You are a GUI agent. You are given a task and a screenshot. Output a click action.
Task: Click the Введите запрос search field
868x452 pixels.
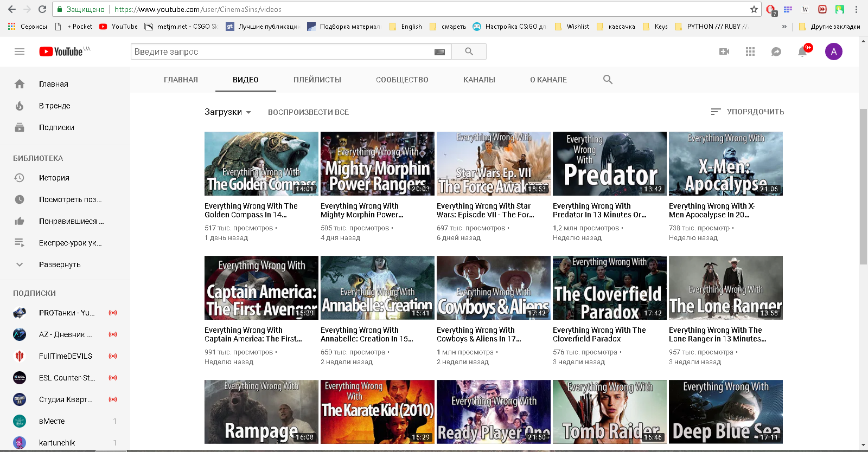[282, 51]
